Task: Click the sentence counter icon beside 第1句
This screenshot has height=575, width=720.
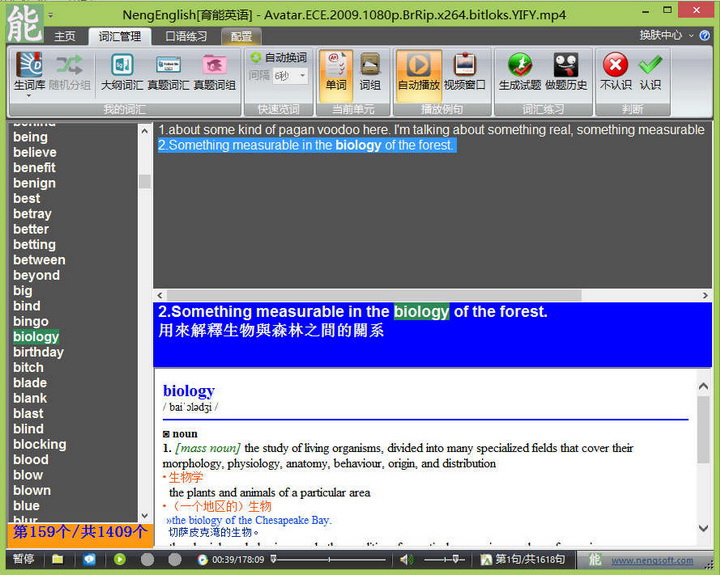Action: (486, 559)
